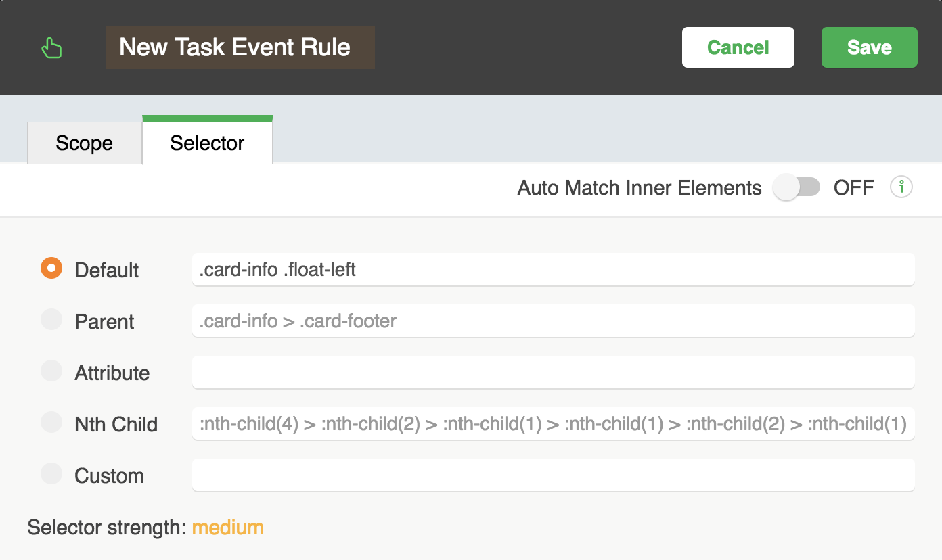Click the empty Custom selector field

tap(554, 475)
